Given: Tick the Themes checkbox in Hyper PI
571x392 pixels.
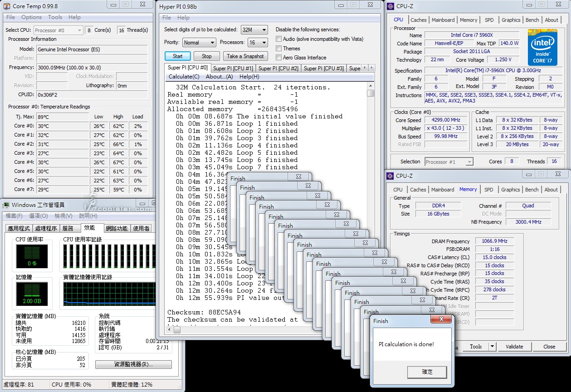Looking at the screenshot, I should point(279,49).
